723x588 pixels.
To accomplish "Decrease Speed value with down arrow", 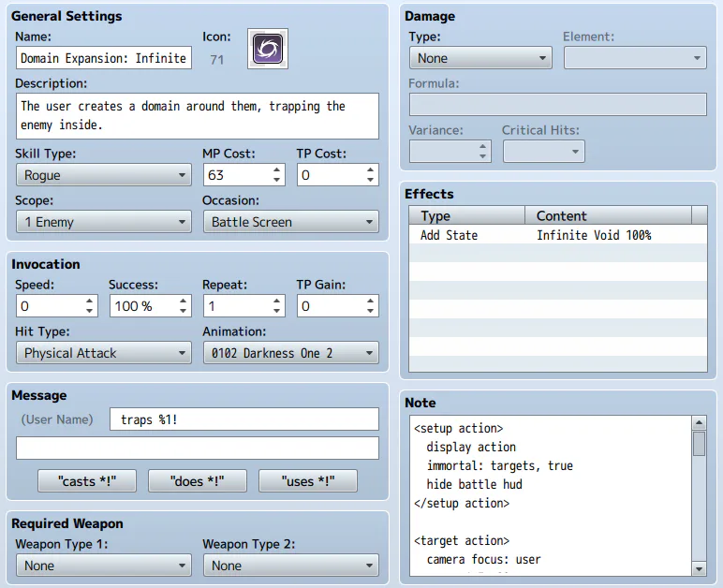I will click(90, 311).
